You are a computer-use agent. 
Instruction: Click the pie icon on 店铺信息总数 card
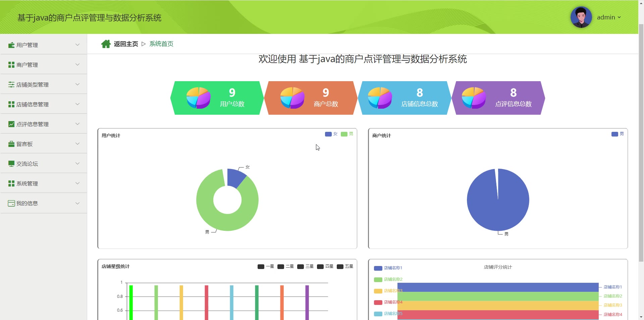[380, 98]
